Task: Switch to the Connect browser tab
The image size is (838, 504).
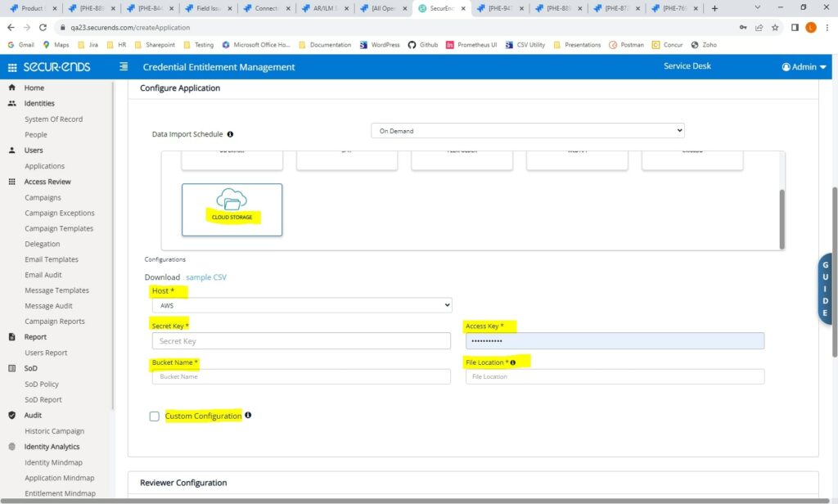Action: click(266, 8)
